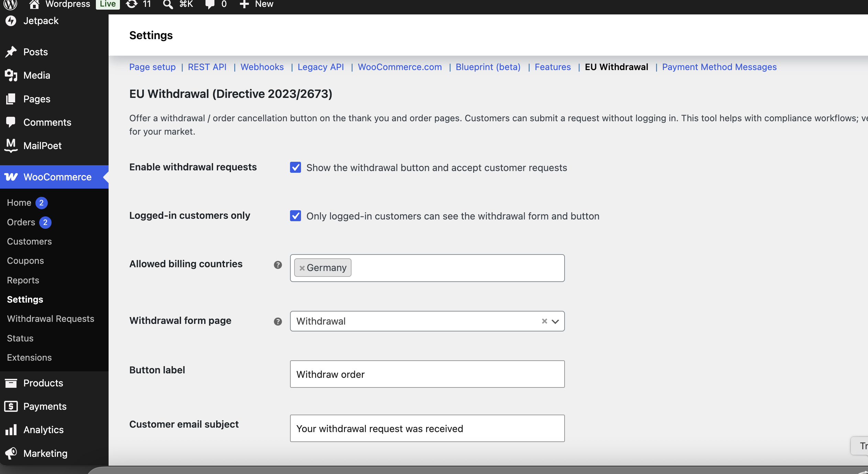Click help icon beside Allowed billing countries
Viewport: 868px width, 474px height.
[278, 265]
